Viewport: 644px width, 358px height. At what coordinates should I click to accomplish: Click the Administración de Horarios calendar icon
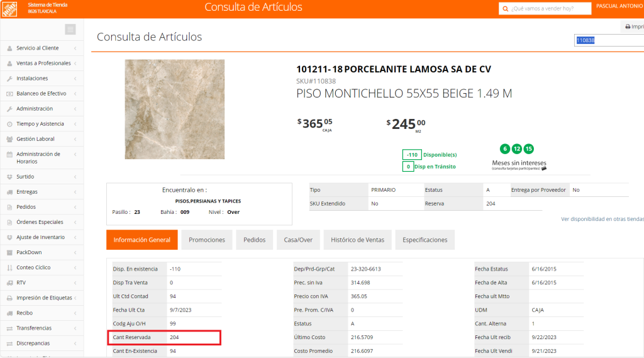point(9,155)
